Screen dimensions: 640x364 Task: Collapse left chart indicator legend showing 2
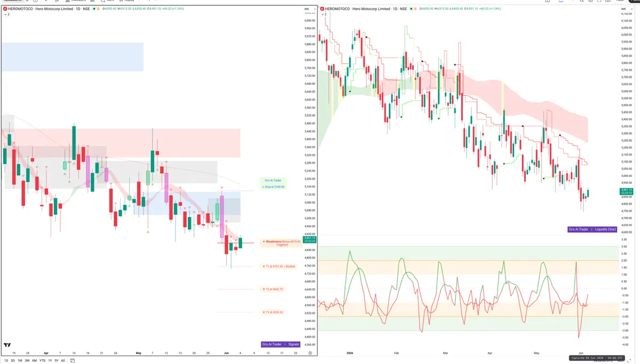(x=6, y=14)
